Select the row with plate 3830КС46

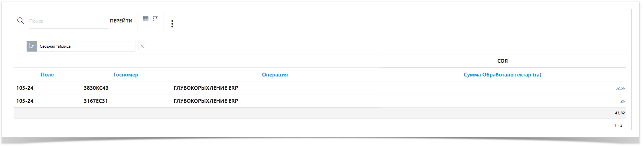96,88
